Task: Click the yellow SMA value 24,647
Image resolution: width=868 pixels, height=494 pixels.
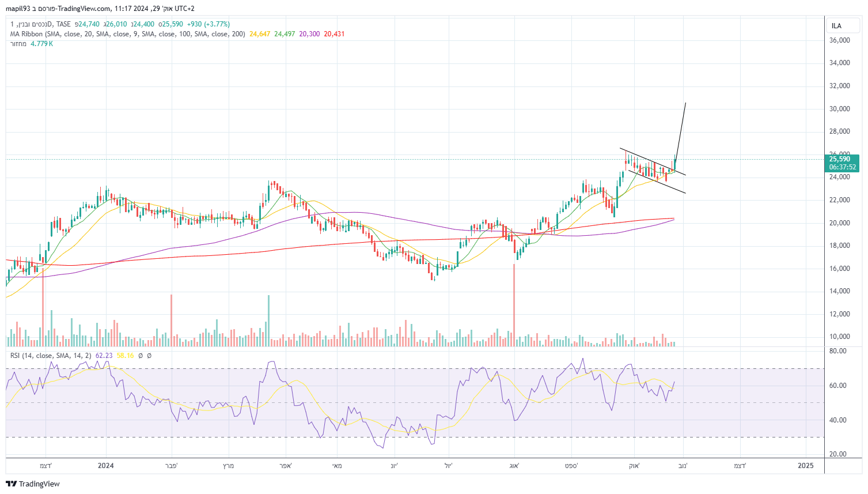Action: click(260, 34)
